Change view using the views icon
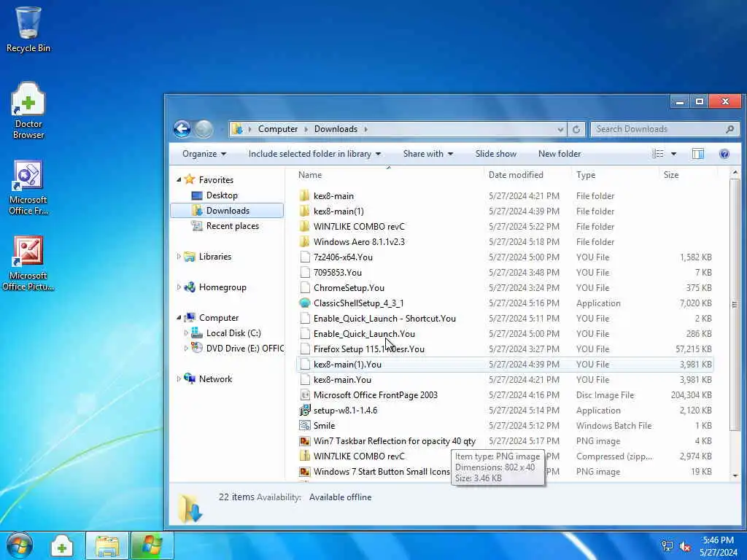This screenshot has height=560, width=747. [x=658, y=153]
